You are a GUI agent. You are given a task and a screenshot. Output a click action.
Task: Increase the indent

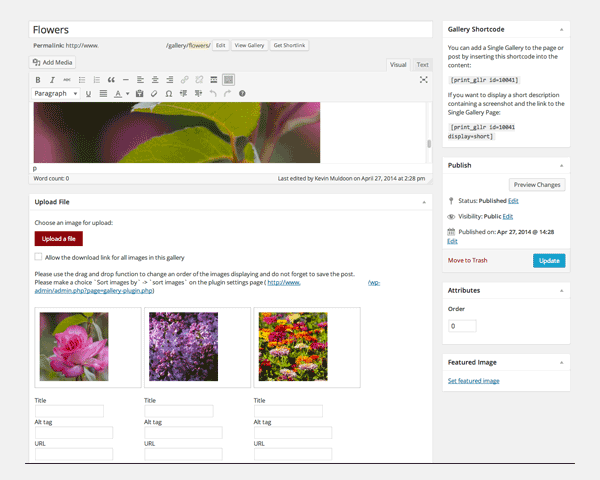198,93
